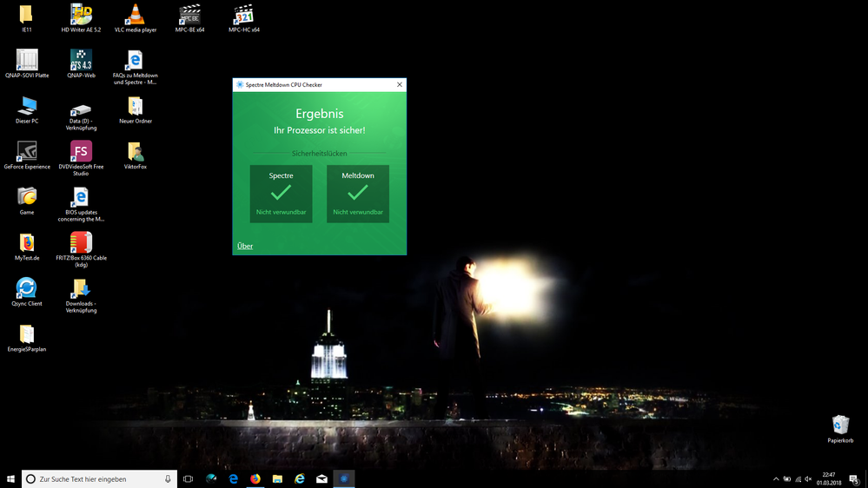Select the Dieser PC desktop icon
Image resolution: width=868 pixels, height=488 pixels.
point(27,109)
